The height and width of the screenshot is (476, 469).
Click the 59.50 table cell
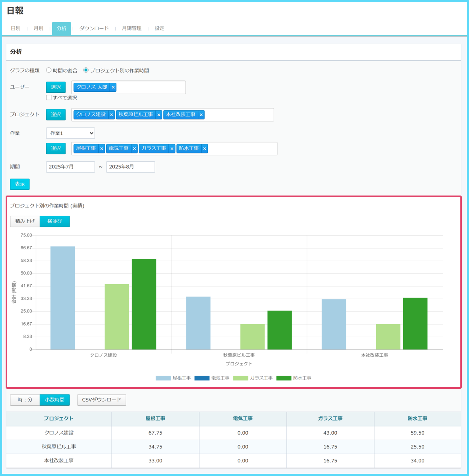coord(418,433)
